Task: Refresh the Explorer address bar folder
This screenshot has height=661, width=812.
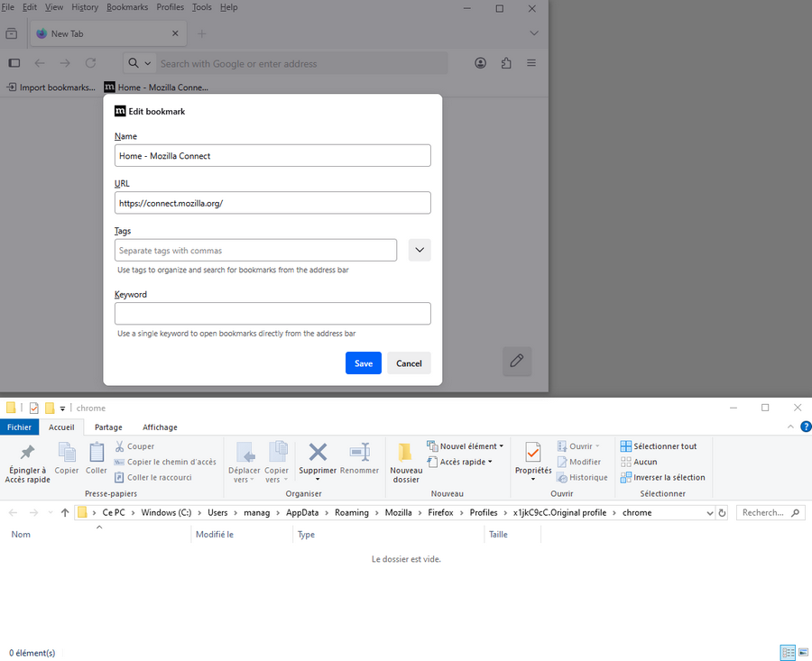Action: pyautogui.click(x=722, y=512)
